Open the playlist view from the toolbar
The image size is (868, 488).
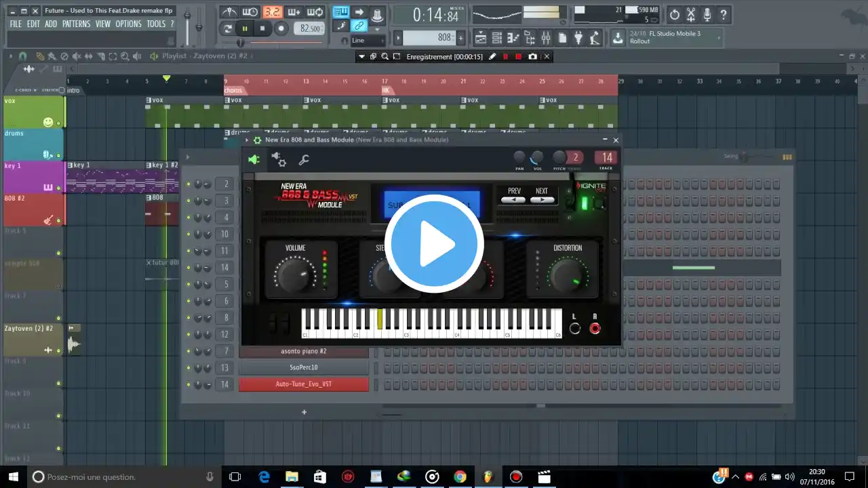pos(480,38)
